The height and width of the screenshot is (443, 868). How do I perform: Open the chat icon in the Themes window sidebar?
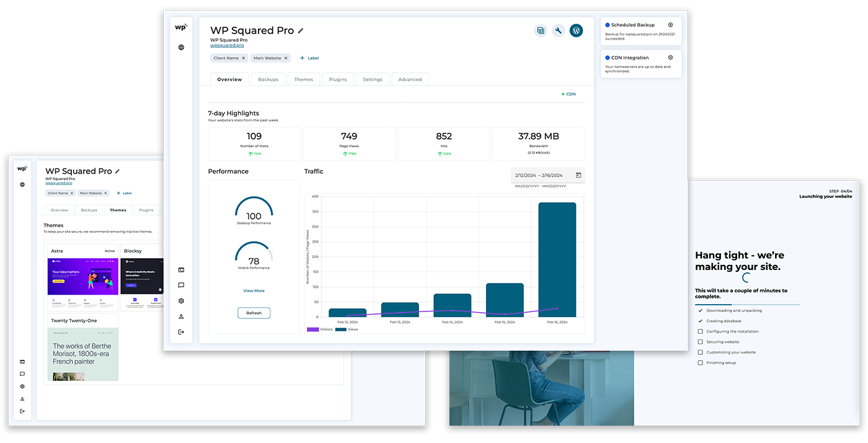22,374
